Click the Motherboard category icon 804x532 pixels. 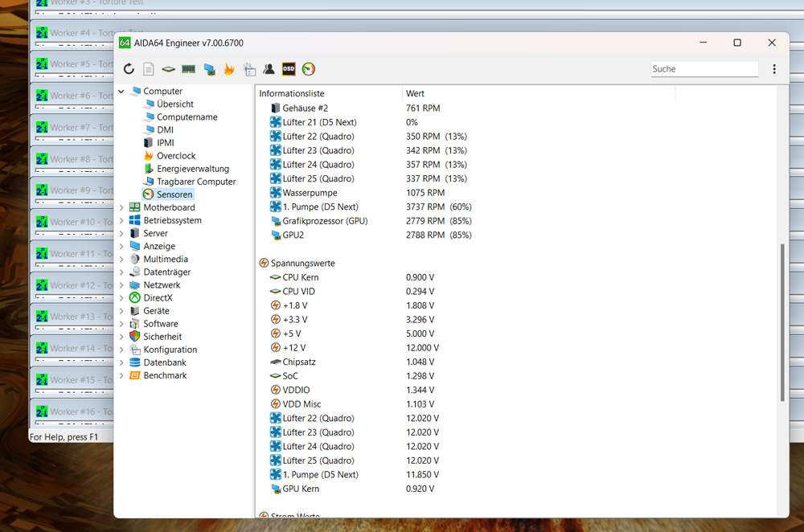pyautogui.click(x=134, y=207)
